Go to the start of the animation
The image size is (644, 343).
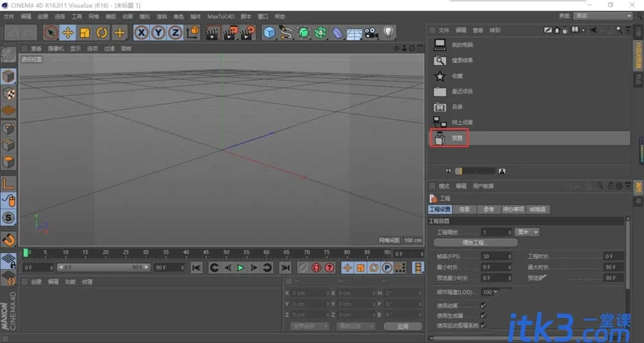(x=196, y=268)
